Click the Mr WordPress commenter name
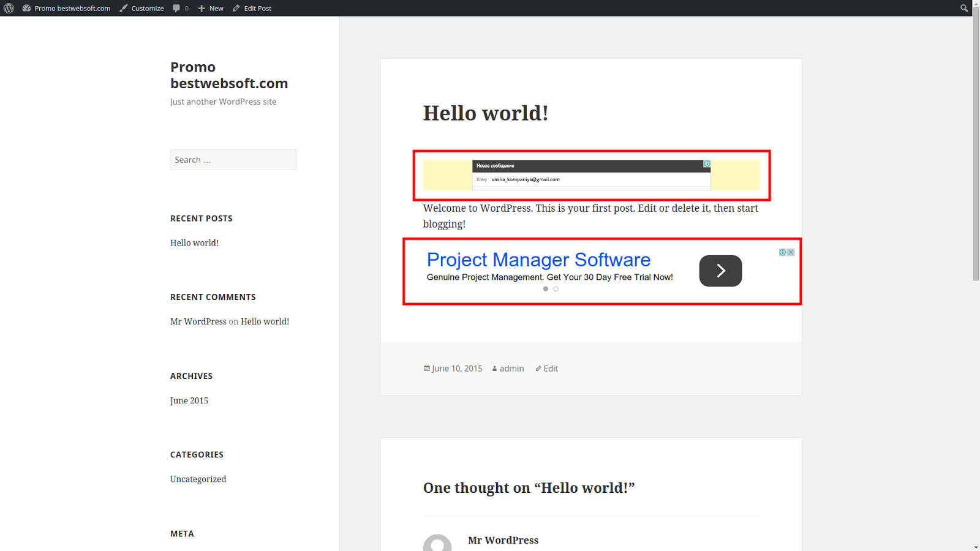 click(503, 540)
